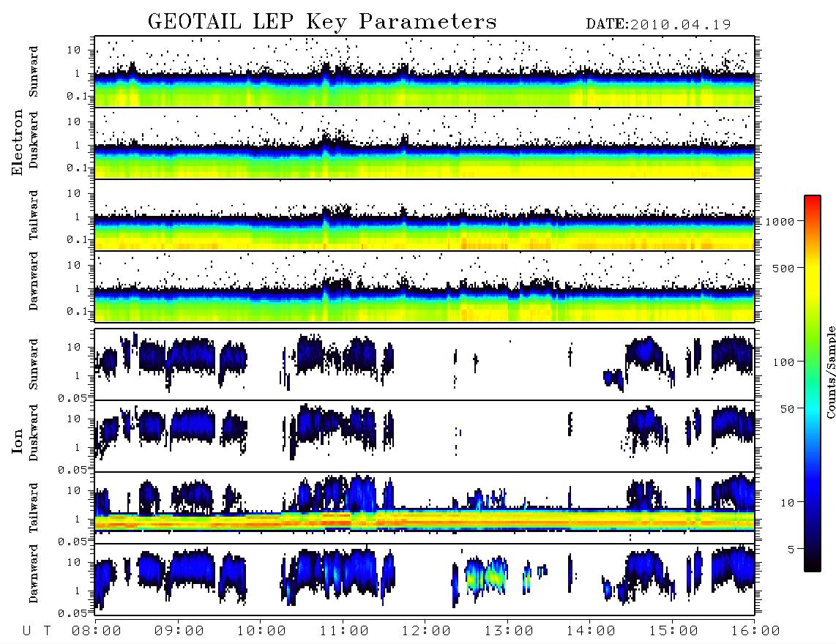Click the "Tailward" label of the Electron group
This screenshot has height=644, width=836.
pos(34,215)
